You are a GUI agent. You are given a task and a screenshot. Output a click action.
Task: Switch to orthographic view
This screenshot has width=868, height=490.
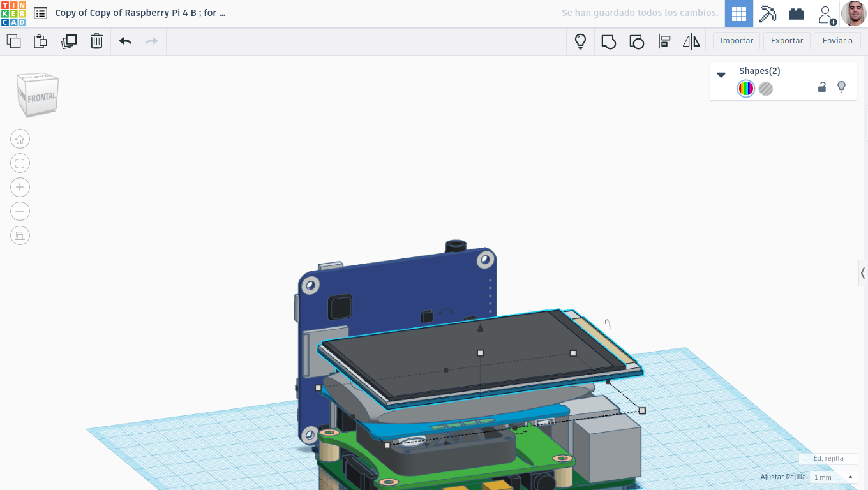20,235
